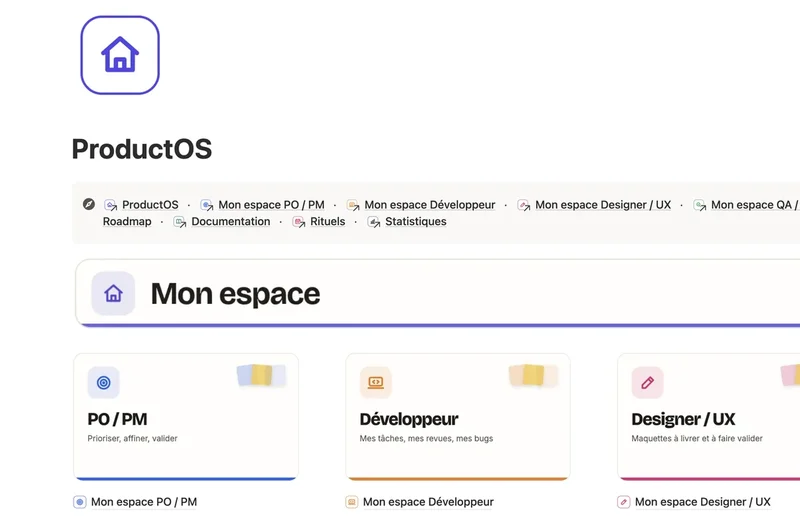The image size is (800, 516).
Task: Click the Documentation link icon
Action: (x=180, y=222)
